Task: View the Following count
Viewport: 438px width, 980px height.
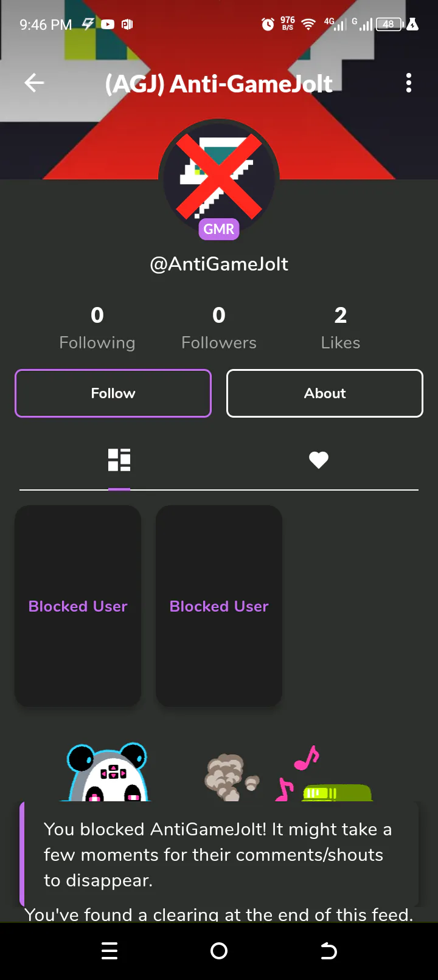Action: coord(97,328)
